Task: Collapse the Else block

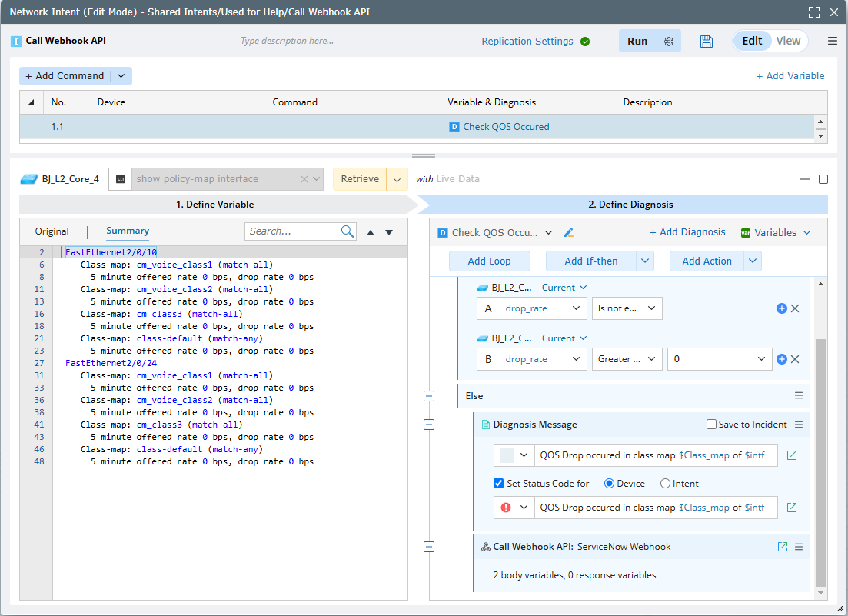Action: pos(429,395)
